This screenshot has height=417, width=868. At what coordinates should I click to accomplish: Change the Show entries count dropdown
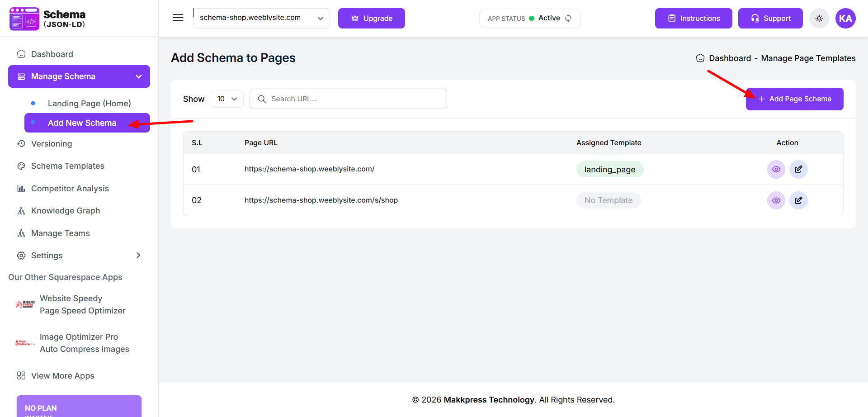(227, 99)
